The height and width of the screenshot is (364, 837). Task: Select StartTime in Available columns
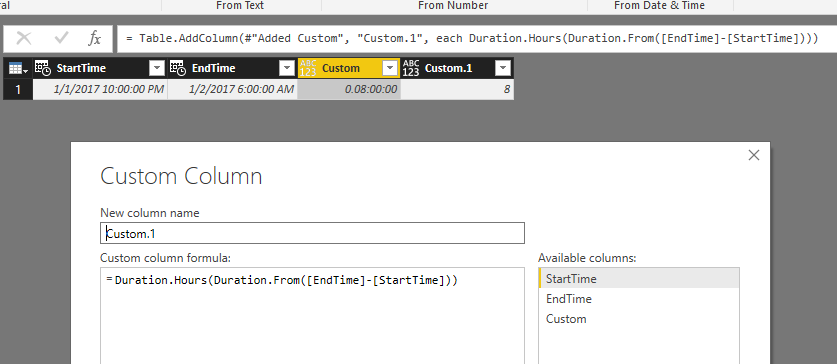point(639,279)
